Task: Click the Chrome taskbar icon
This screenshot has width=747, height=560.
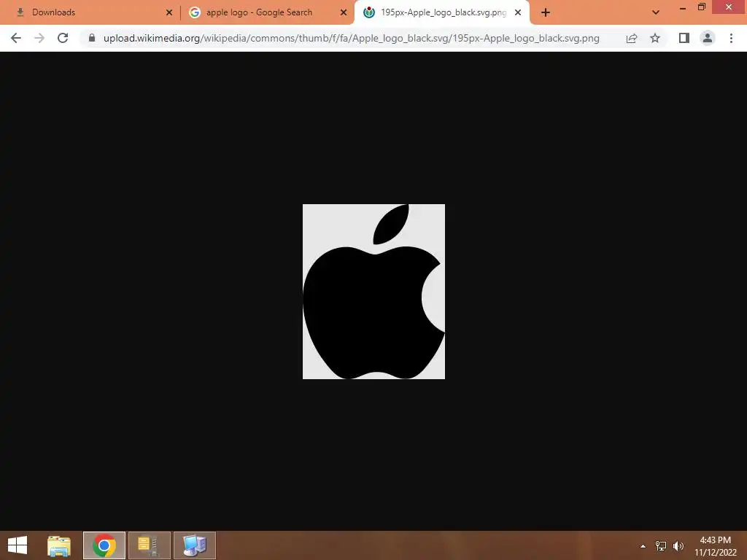Action: (104, 545)
